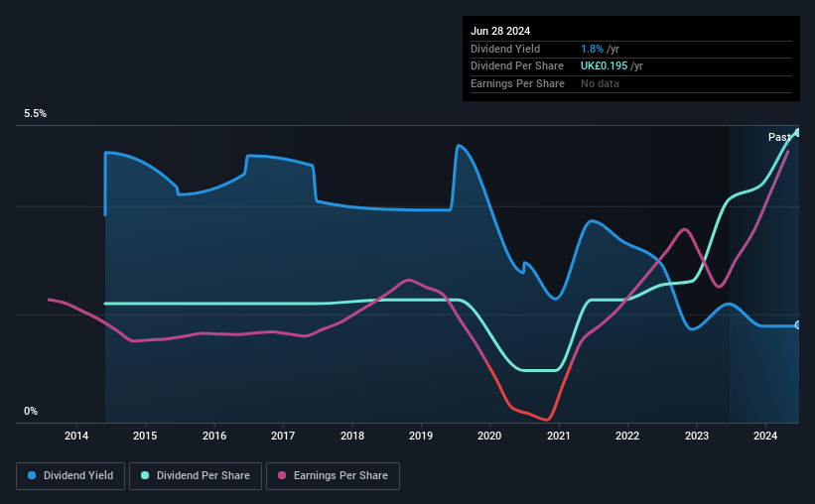The width and height of the screenshot is (815, 504).
Task: Toggle the Dividend Per Share legend button
Action: (x=196, y=476)
